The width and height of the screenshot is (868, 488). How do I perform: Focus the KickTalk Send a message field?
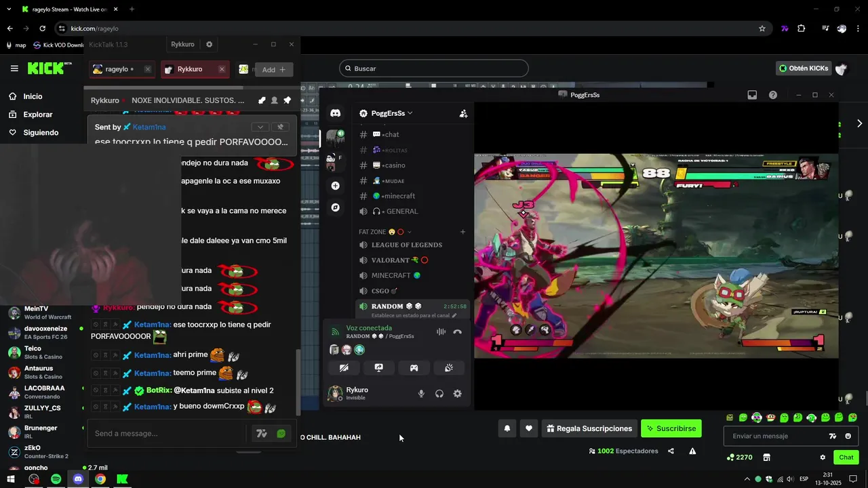click(169, 434)
